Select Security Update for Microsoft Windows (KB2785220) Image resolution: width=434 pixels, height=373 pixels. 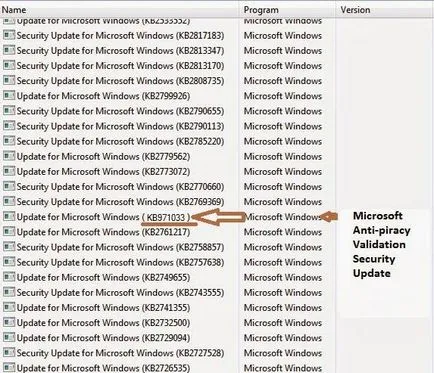(120, 141)
